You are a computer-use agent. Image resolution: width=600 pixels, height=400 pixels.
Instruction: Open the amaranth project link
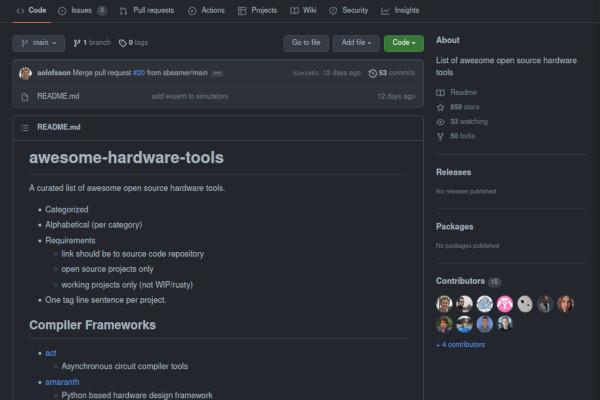point(62,382)
